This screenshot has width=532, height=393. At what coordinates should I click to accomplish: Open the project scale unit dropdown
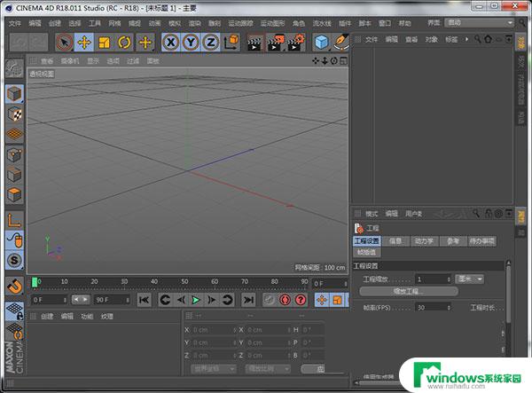470,279
